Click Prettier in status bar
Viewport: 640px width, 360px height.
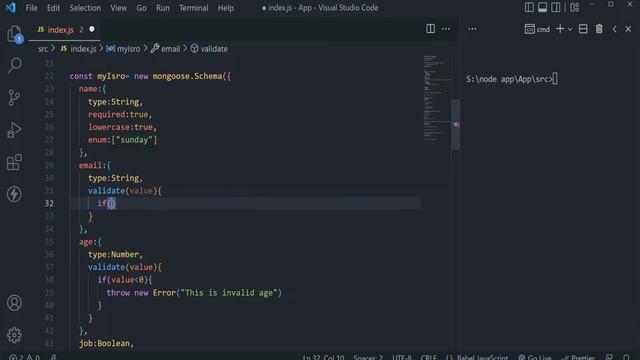[x=578, y=357]
